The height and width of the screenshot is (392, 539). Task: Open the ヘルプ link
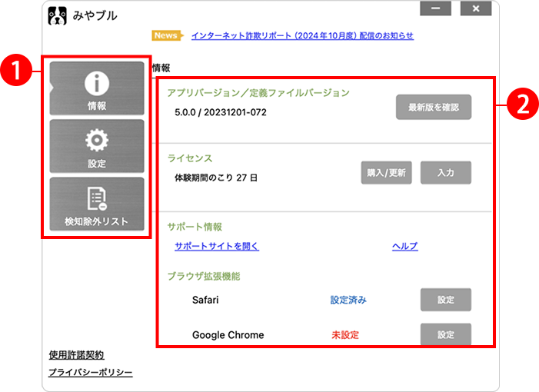(404, 246)
